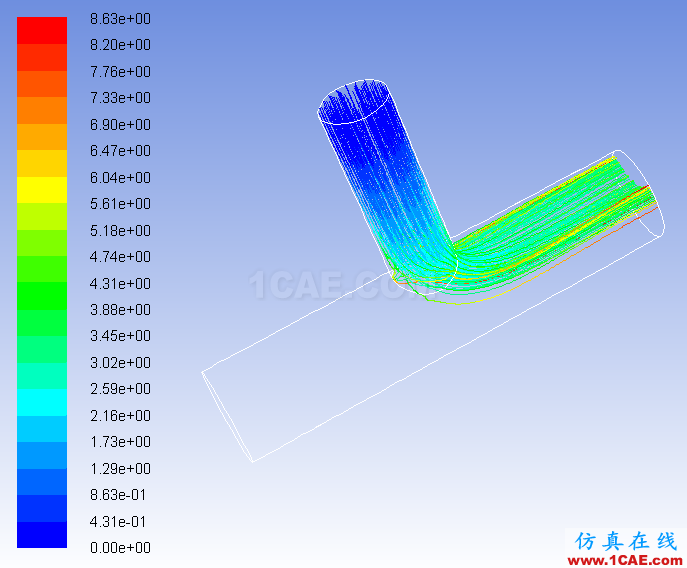The width and height of the screenshot is (687, 568).
Task: Click the legend value 3.02e+00
Action: click(120, 363)
